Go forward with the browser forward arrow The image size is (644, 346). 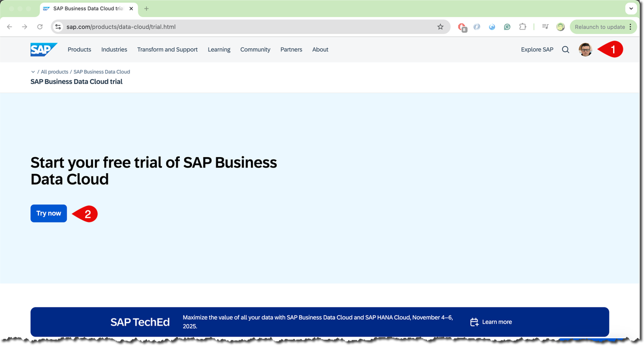(25, 27)
